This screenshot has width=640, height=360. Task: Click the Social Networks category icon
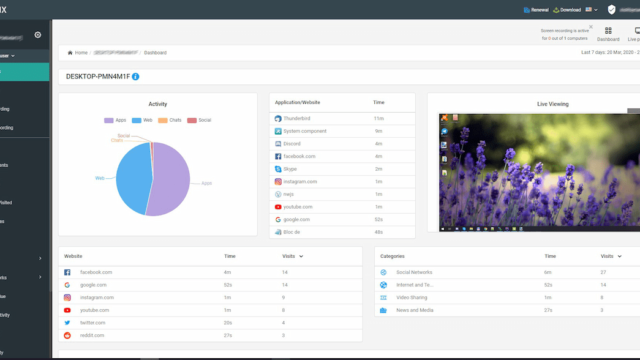point(383,272)
